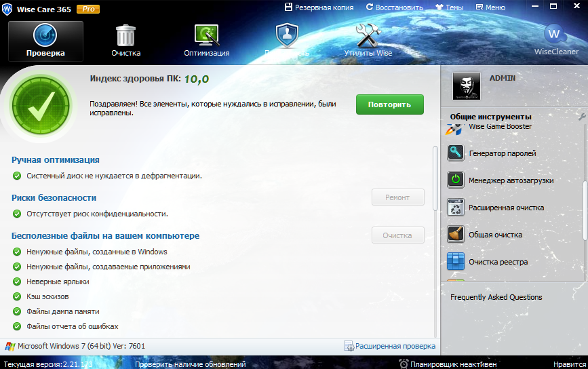
Task: Click the Общая очистка label
Action: 495,235
